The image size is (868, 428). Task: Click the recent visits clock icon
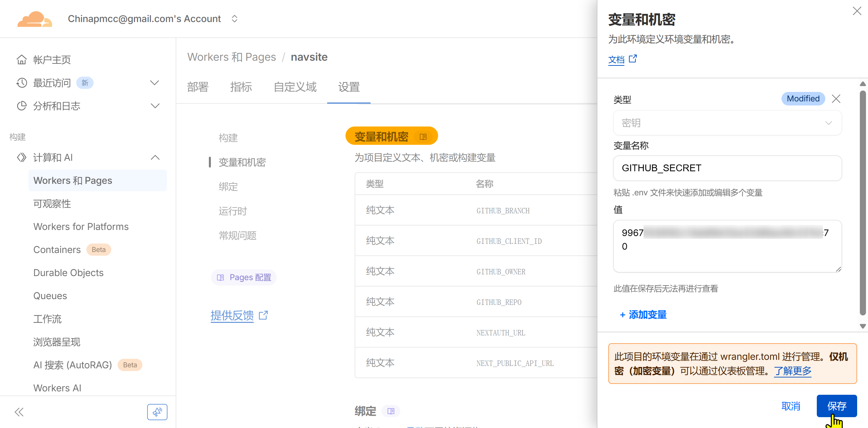pyautogui.click(x=22, y=83)
